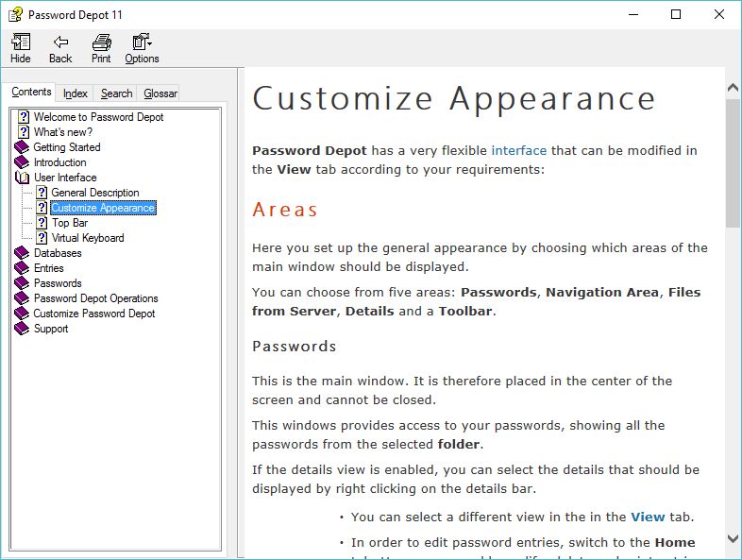The height and width of the screenshot is (560, 742).
Task: Click the Hide toolbar icon
Action: tap(21, 42)
